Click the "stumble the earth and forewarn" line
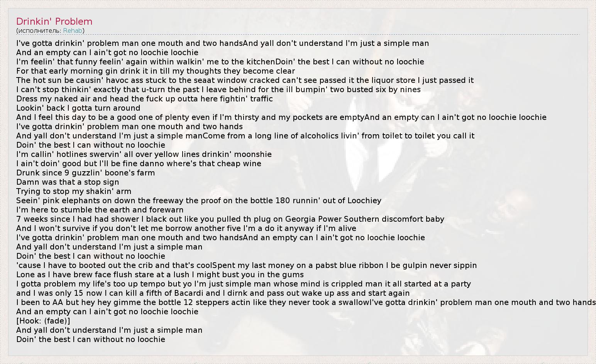The width and height of the screenshot is (596, 364). [100, 210]
